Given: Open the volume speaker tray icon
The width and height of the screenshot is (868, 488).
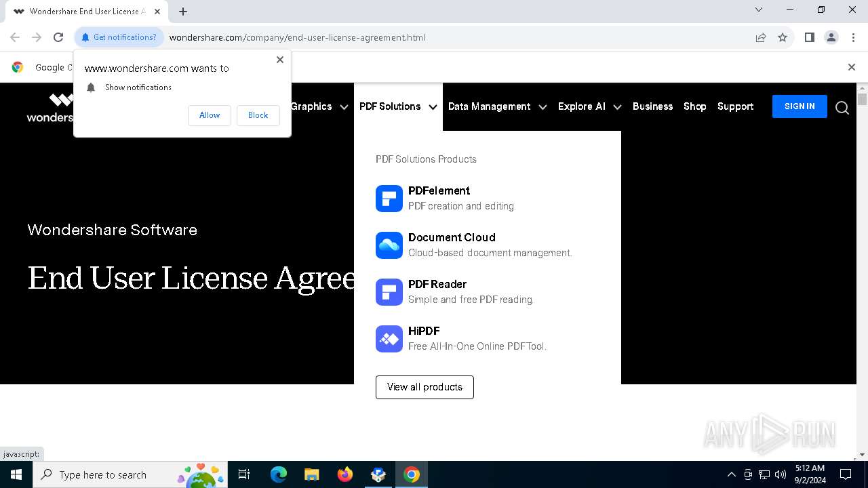Looking at the screenshot, I should 781,474.
